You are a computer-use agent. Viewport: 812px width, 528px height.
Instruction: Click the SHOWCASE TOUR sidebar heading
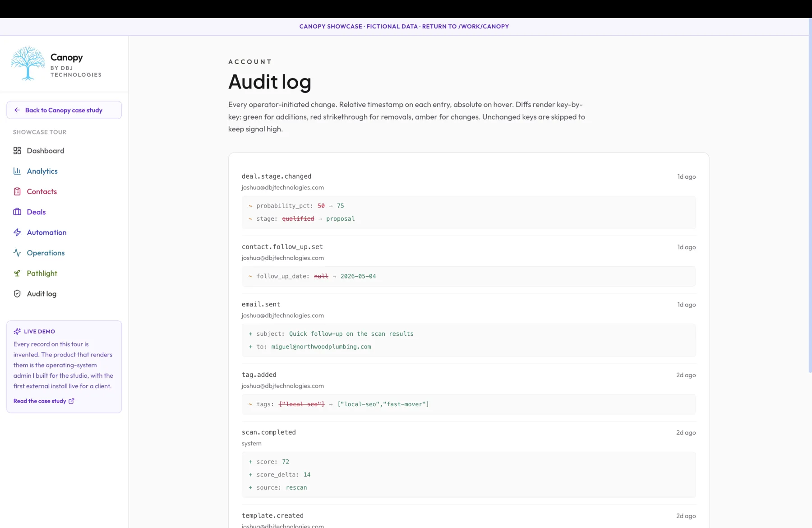coord(40,132)
